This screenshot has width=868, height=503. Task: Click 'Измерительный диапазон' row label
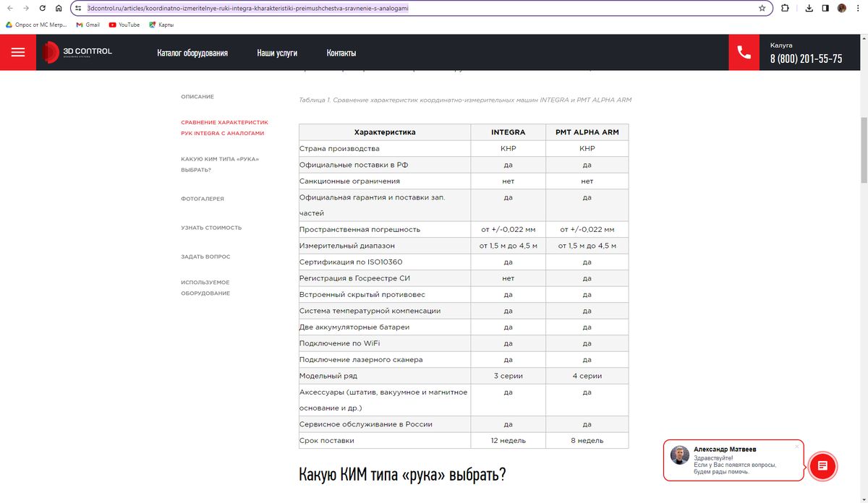tap(347, 246)
